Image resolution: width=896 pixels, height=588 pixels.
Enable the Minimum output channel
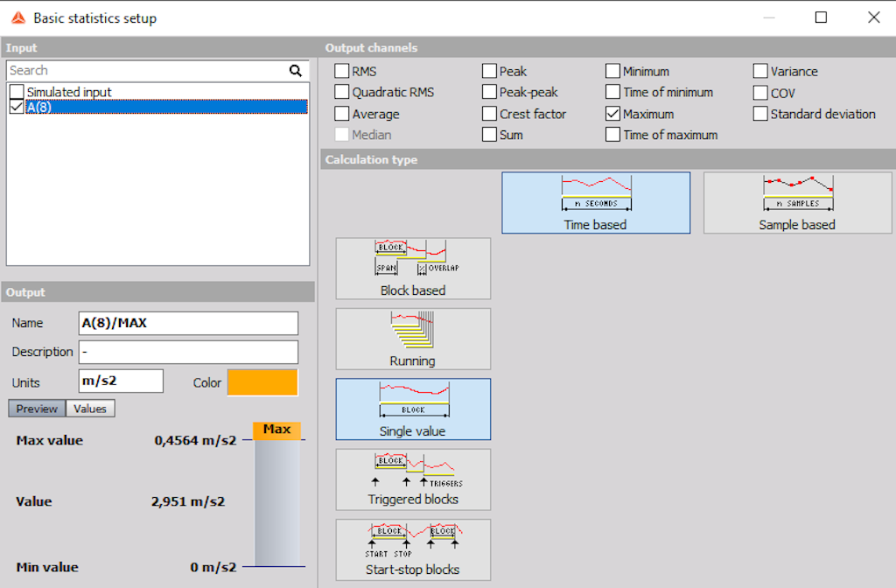coord(612,71)
